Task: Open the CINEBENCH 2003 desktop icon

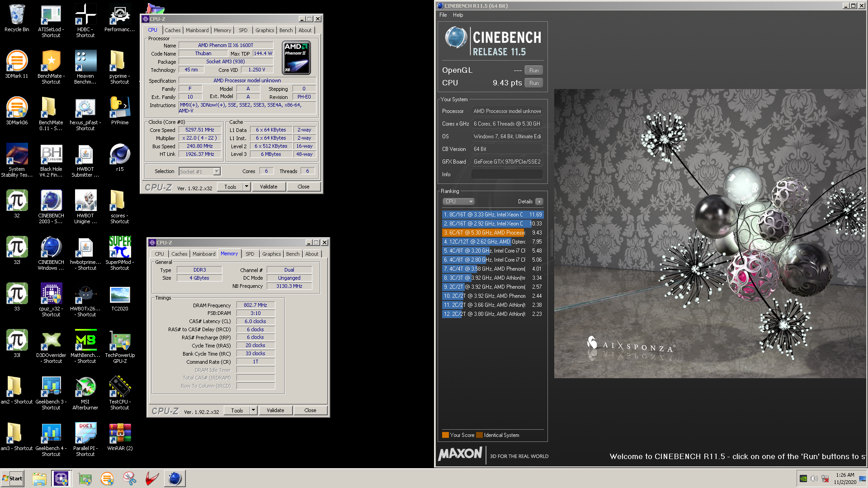Action: (x=51, y=207)
